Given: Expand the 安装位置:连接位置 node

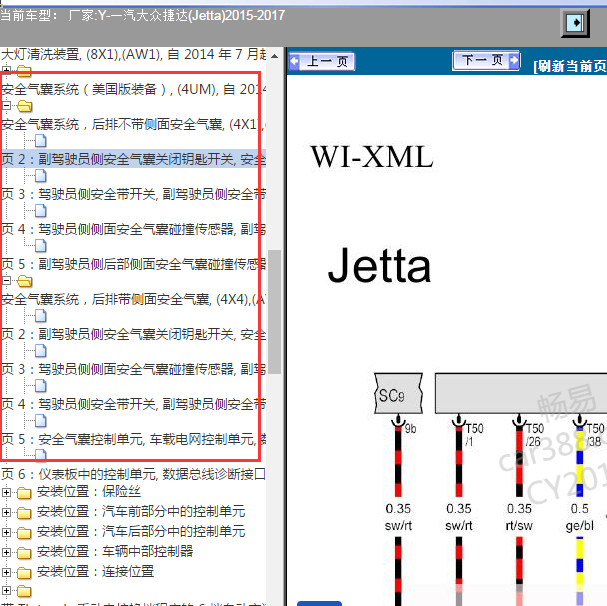Looking at the screenshot, I should pos(6,572).
